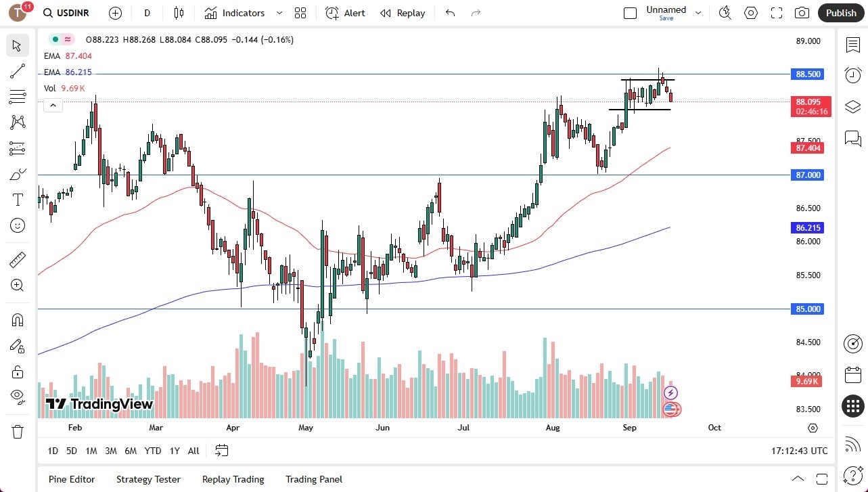Pick the Text annotation tool
The image size is (868, 492).
pyautogui.click(x=17, y=199)
